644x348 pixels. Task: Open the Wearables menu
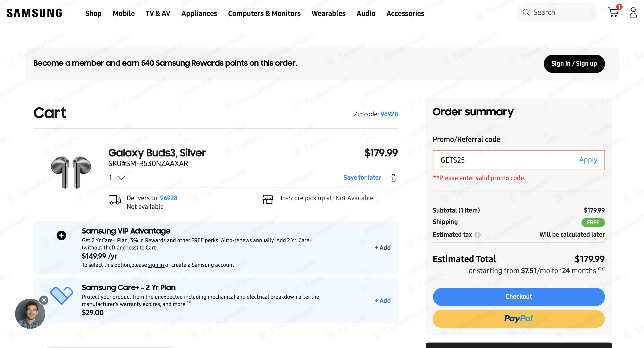coord(328,13)
